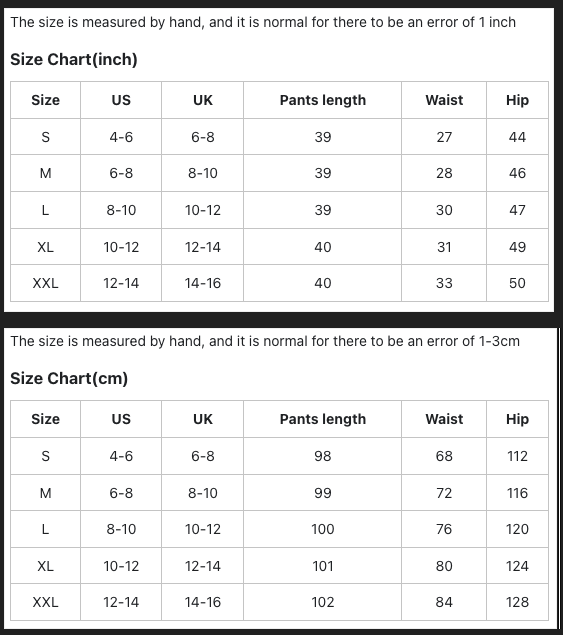Click the Size Chart(inch) heading
This screenshot has width=563, height=635.
(74, 60)
